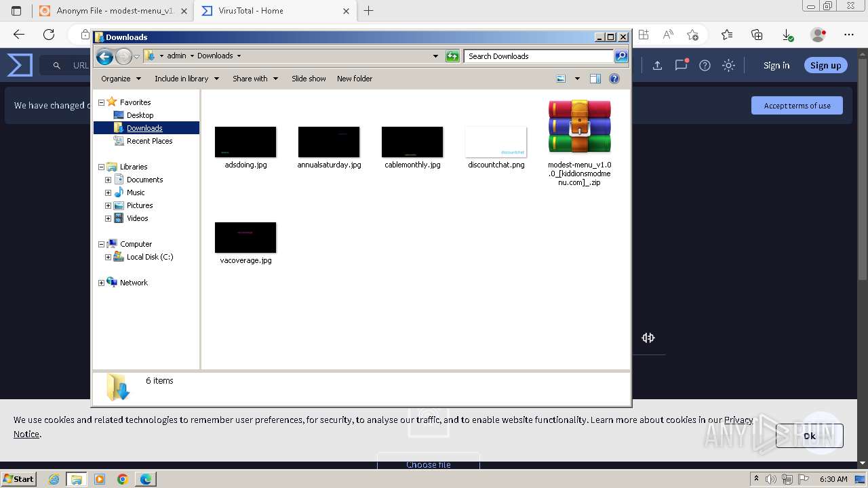868x488 pixels.
Task: Open the Organize menu
Action: pos(121,79)
